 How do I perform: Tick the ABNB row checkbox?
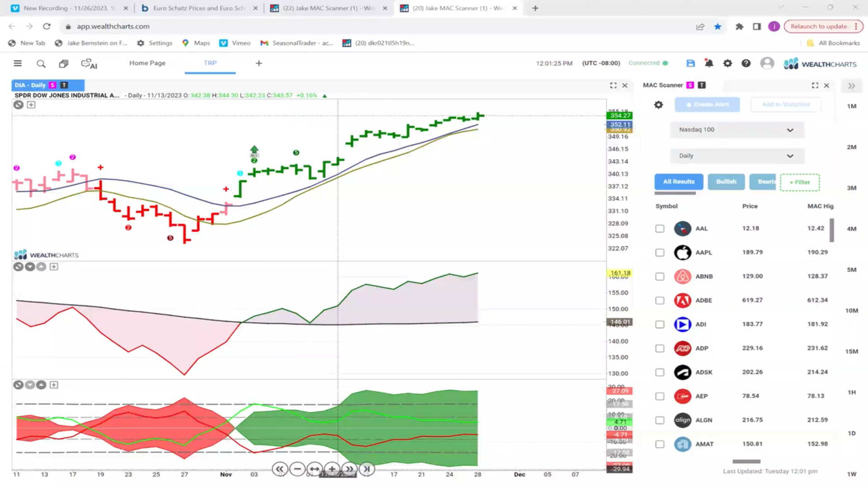click(660, 277)
